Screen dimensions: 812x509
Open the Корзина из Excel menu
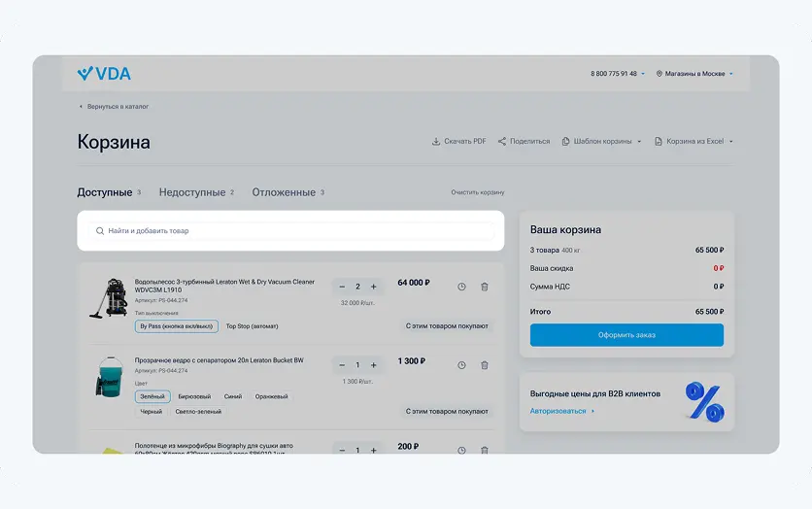(x=694, y=141)
